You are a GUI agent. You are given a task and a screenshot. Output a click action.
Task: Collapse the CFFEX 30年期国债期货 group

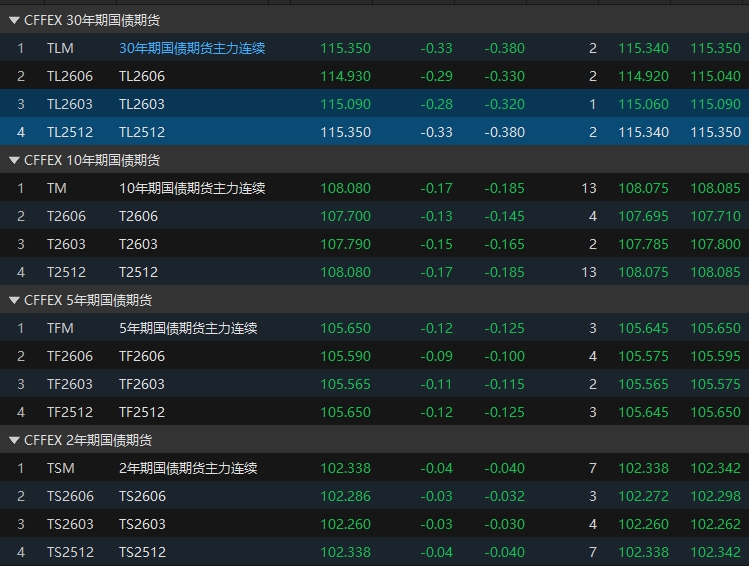click(x=14, y=20)
